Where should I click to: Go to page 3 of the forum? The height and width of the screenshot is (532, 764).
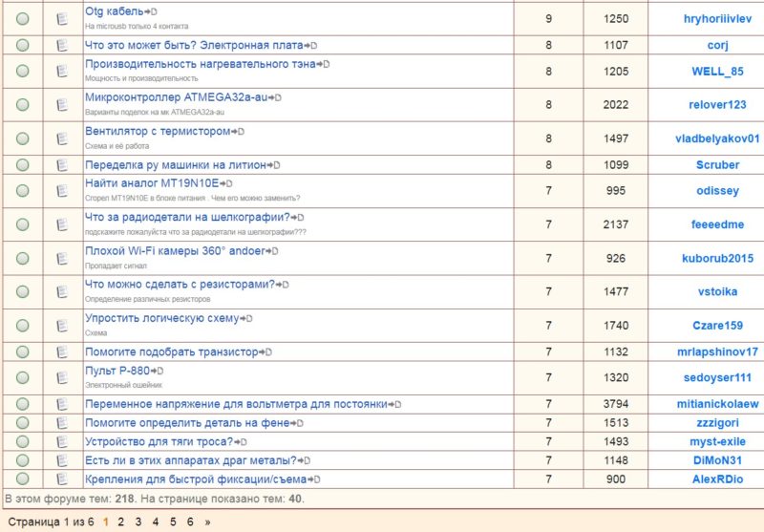tap(138, 521)
